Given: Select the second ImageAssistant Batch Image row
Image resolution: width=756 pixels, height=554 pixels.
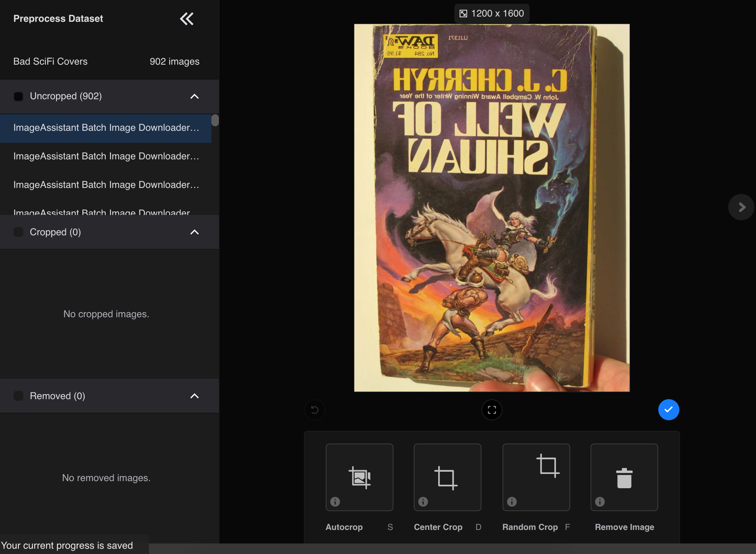Looking at the screenshot, I should (106, 156).
